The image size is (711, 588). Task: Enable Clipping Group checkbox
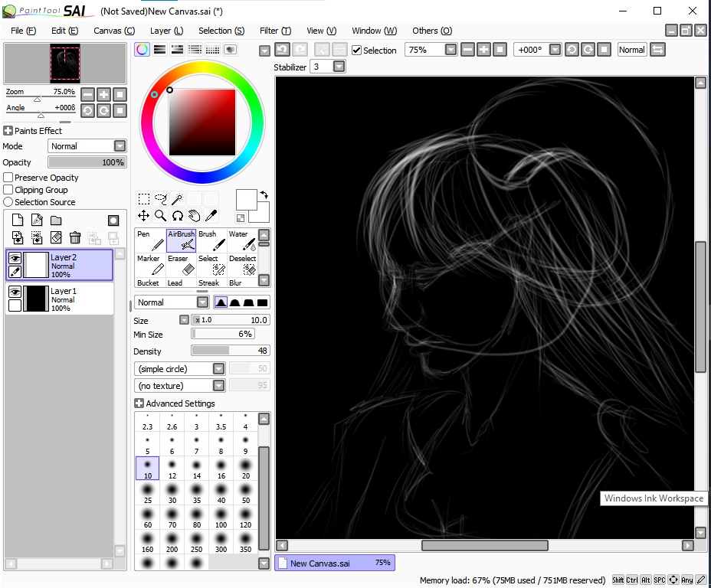pos(8,189)
